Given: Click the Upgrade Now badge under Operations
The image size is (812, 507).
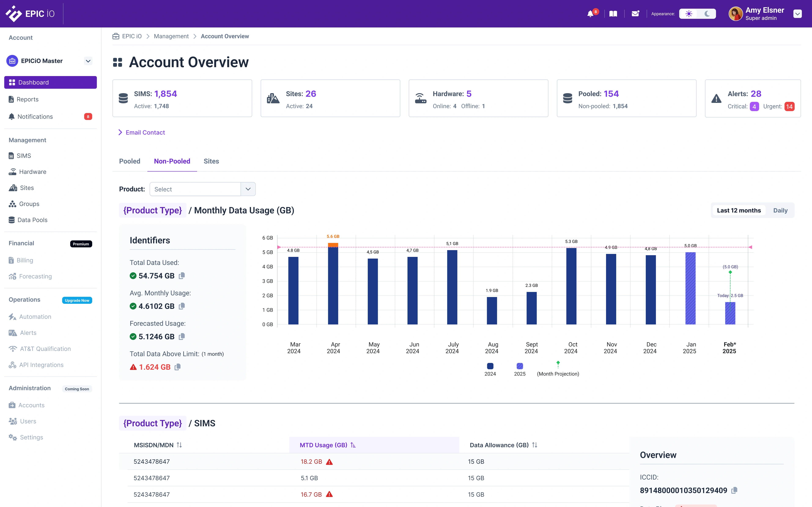Looking at the screenshot, I should [x=77, y=300].
